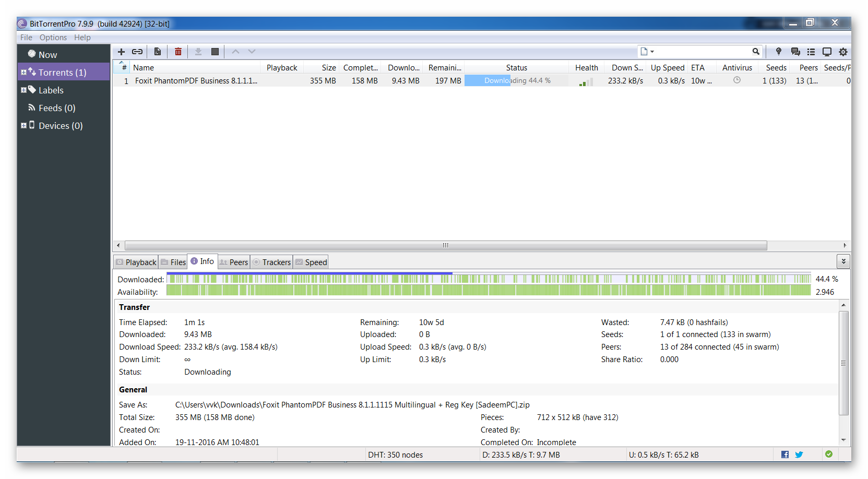Switch to the Peers tab
This screenshot has width=868, height=479.
(234, 262)
